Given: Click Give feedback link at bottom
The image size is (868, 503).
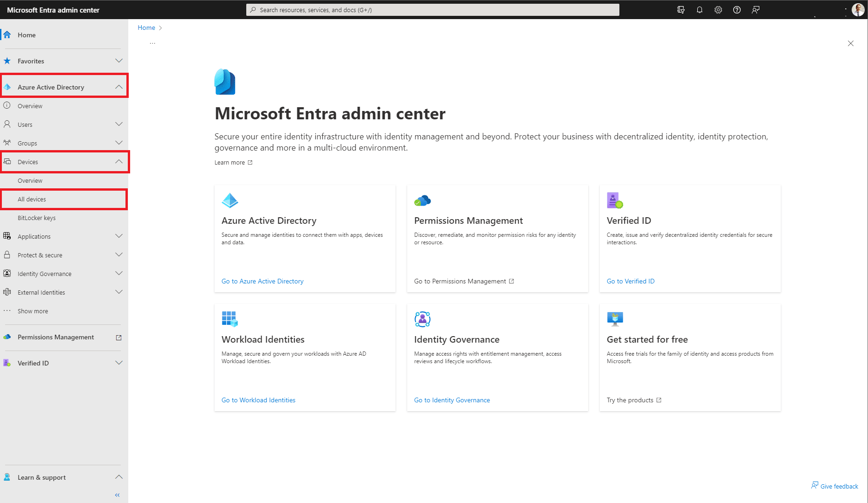Looking at the screenshot, I should tap(835, 486).
